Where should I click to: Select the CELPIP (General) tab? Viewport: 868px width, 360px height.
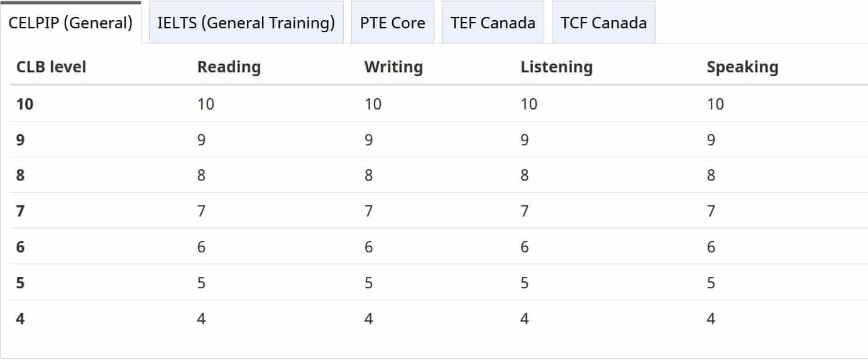pyautogui.click(x=70, y=23)
